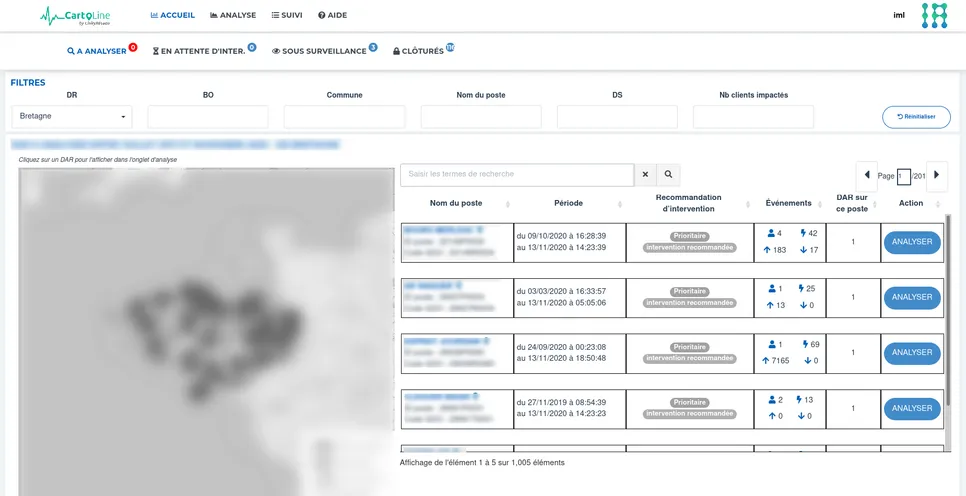Open the AIDE menu
The height and width of the screenshot is (496, 966).
tap(333, 15)
